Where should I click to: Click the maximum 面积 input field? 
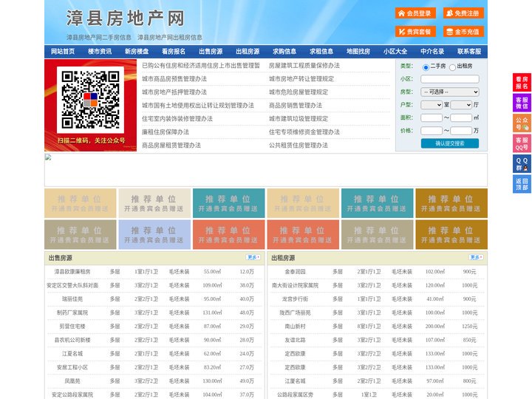(x=461, y=117)
